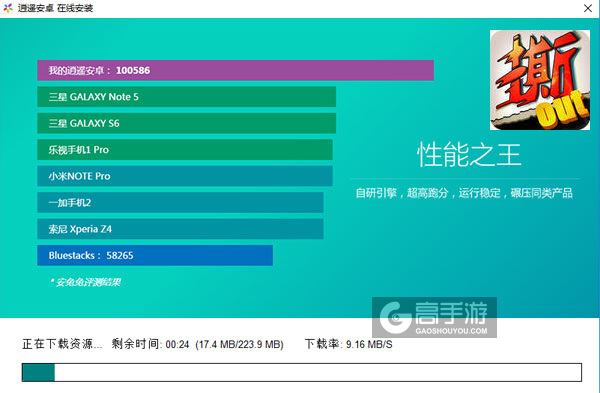Click the 逍遥安卓 在线安装 window title
Screen dimensions: 600x393
pyautogui.click(x=55, y=8)
